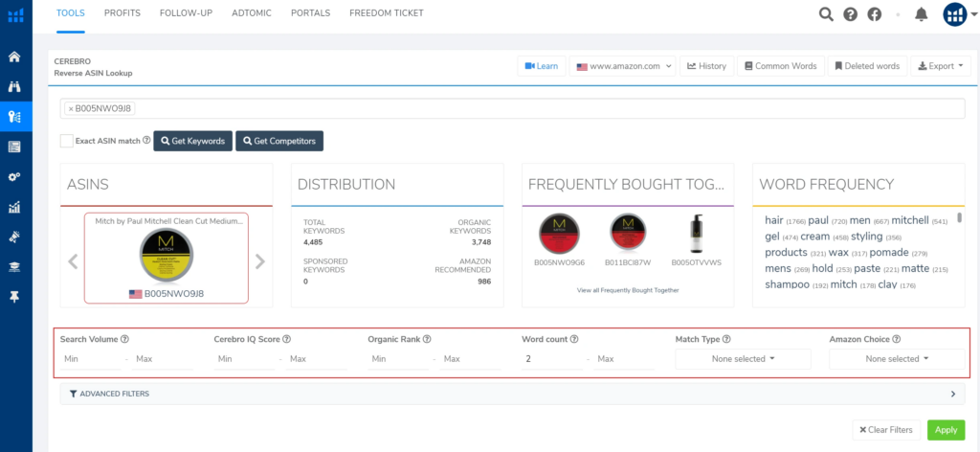Open the graduation cap training icon
Viewport: 980px width, 452px height.
tap(14, 267)
